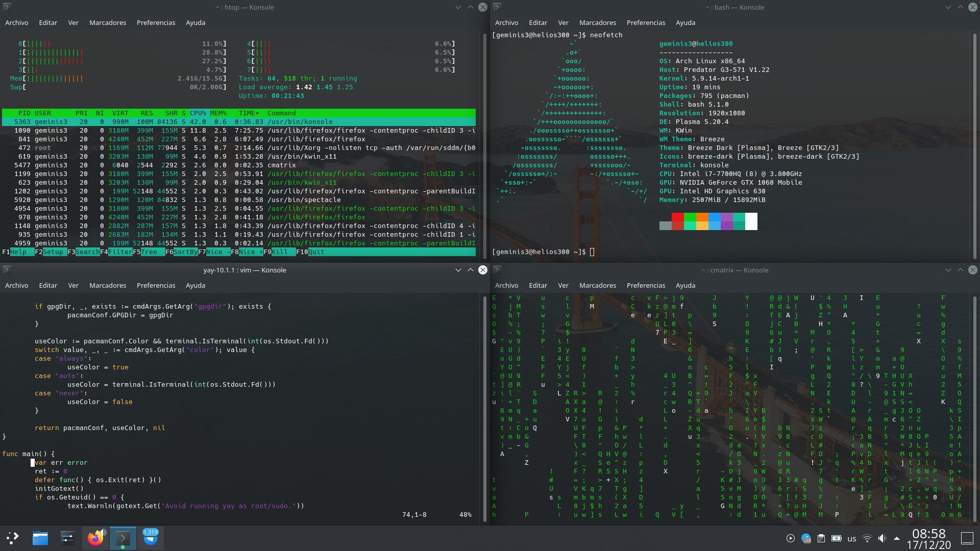Open the us keyboard layout switcher
The width and height of the screenshot is (980, 551).
[851, 538]
